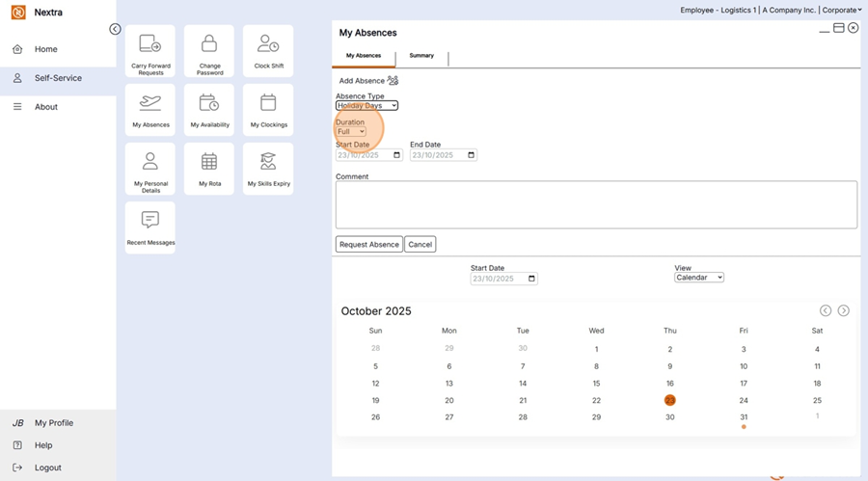Switch to the Summary tab
Image resolution: width=868 pixels, height=481 pixels.
[421, 56]
